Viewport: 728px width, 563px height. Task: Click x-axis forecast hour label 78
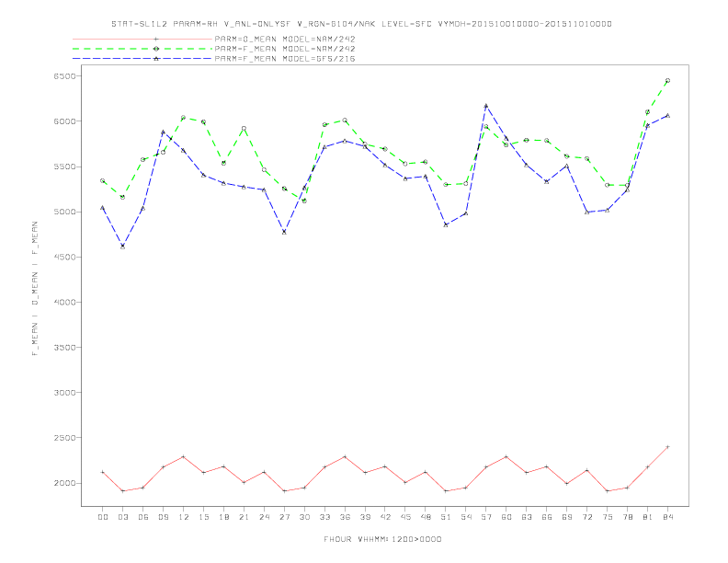pyautogui.click(x=628, y=517)
